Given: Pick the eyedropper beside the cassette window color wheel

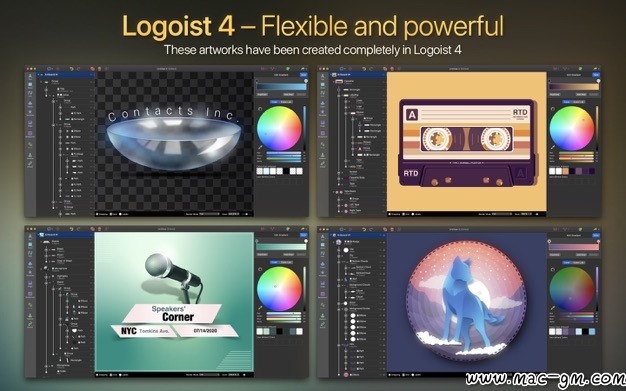Looking at the screenshot, I should [553, 147].
